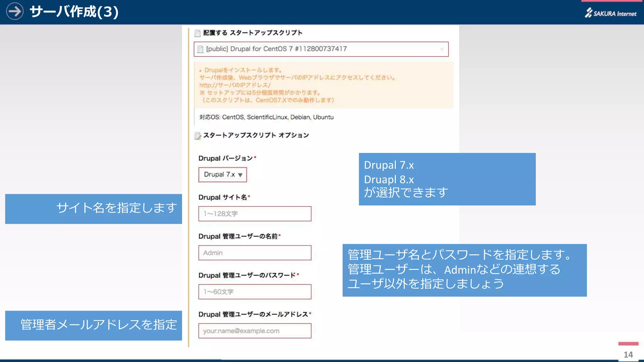Click the 管理ユーザ名とパスワード callout box
The width and height of the screenshot is (644, 362).
click(464, 270)
